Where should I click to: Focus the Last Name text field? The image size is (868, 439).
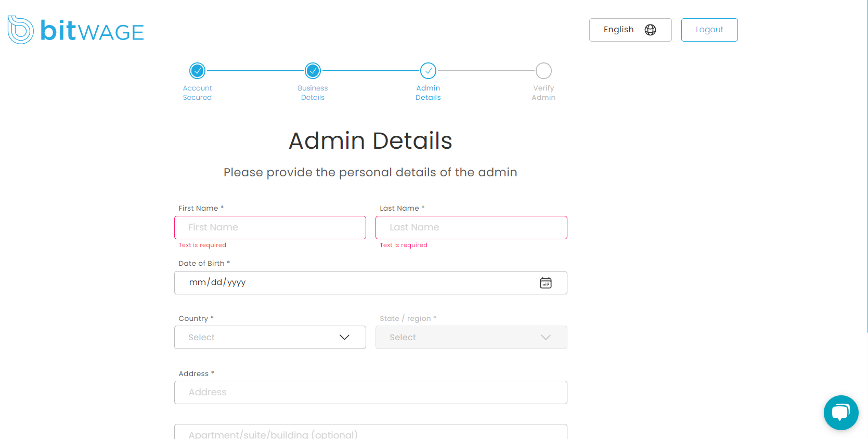click(471, 228)
